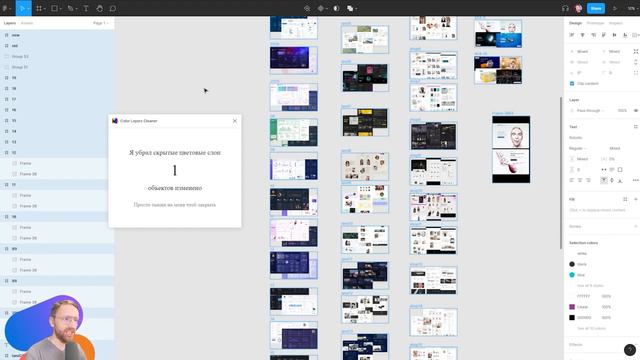Screen dimensions: 640x360
Task: Click the text align center icon
Action: (580, 180)
